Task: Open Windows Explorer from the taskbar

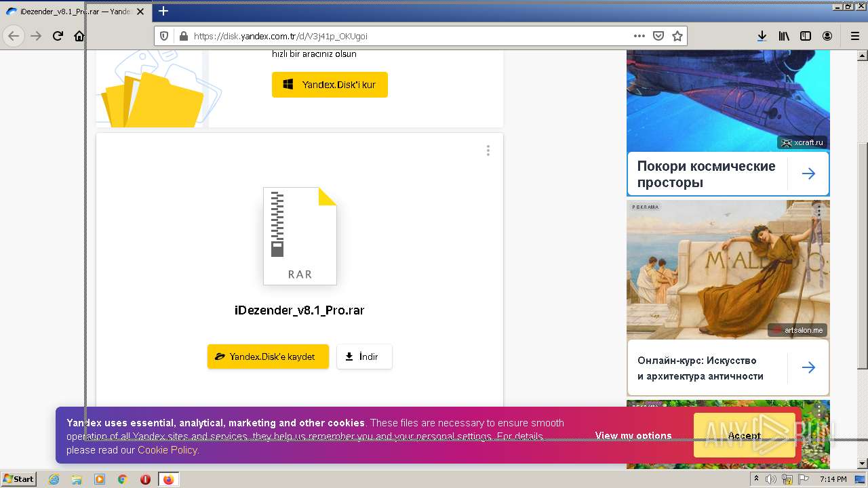Action: (77, 479)
